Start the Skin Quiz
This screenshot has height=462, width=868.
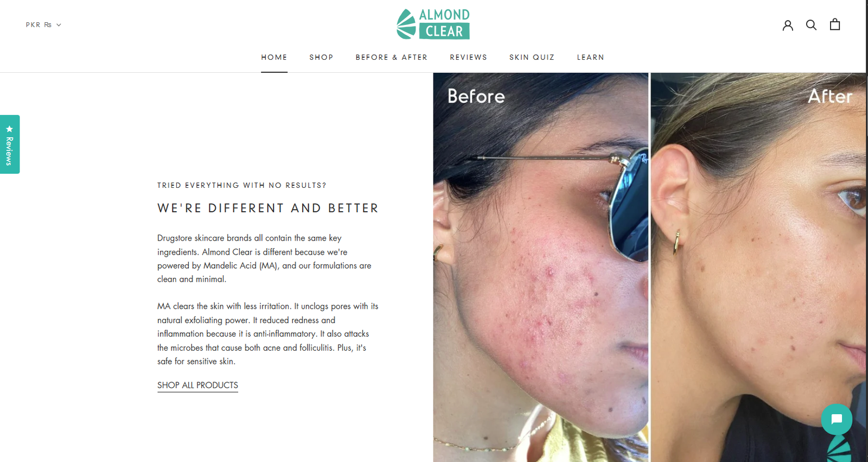tap(532, 58)
